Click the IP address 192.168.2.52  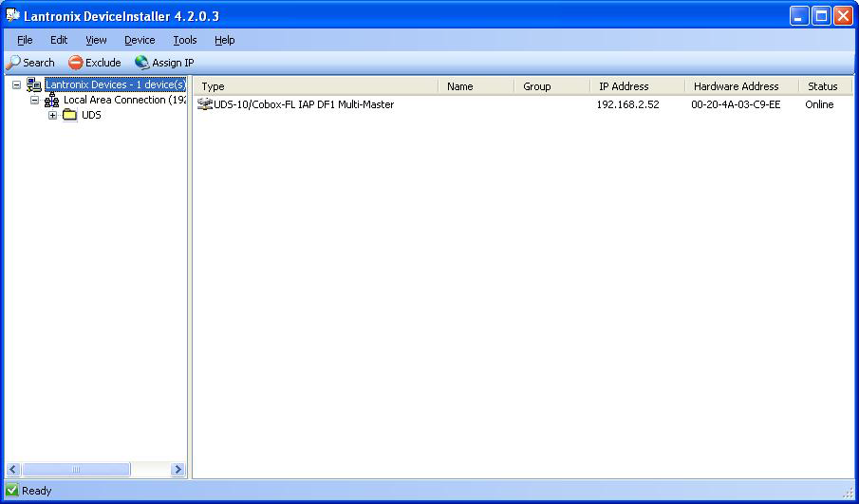[x=627, y=104]
